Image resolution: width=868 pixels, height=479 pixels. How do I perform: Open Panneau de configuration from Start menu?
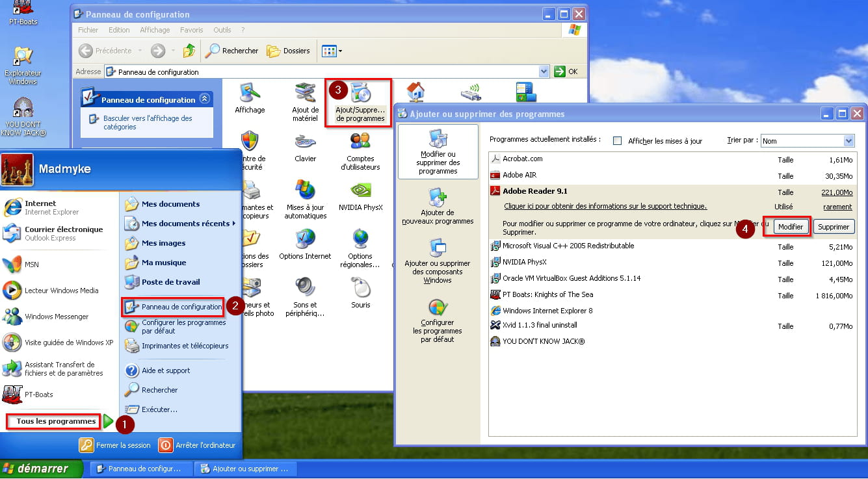point(173,307)
